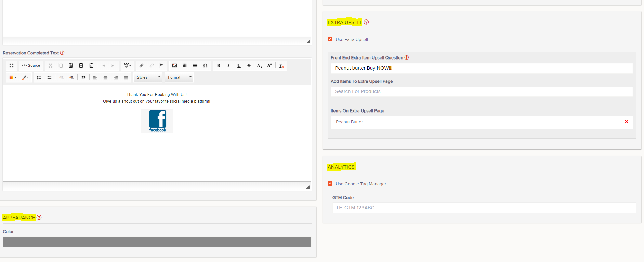Apply block quote formatting
Image resolution: width=644 pixels, height=262 pixels.
[x=83, y=78]
